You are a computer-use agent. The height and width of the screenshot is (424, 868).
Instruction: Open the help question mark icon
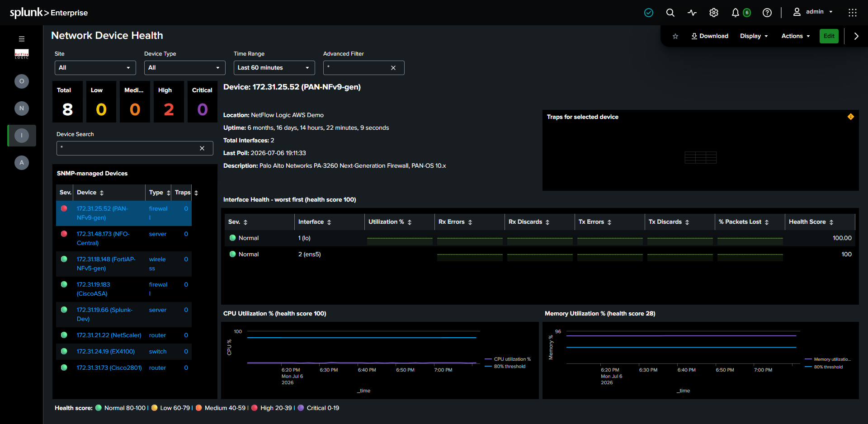click(767, 13)
